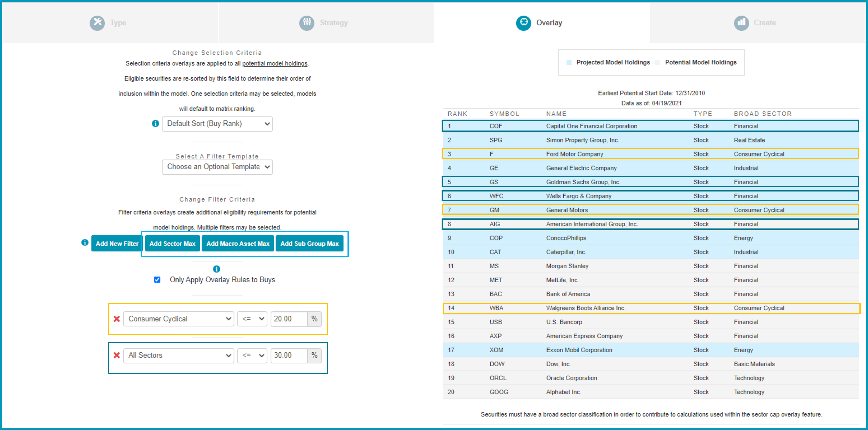Click the SPG symbol cell

coord(496,140)
